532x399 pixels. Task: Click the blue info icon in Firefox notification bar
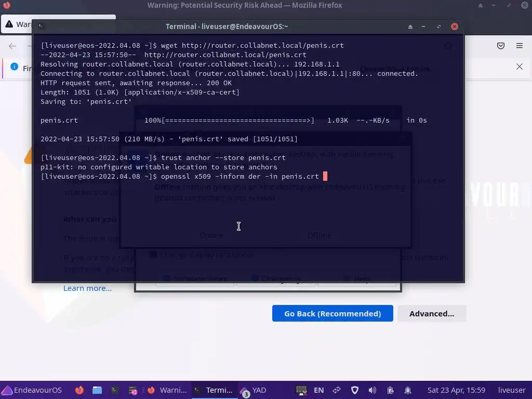(14, 66)
